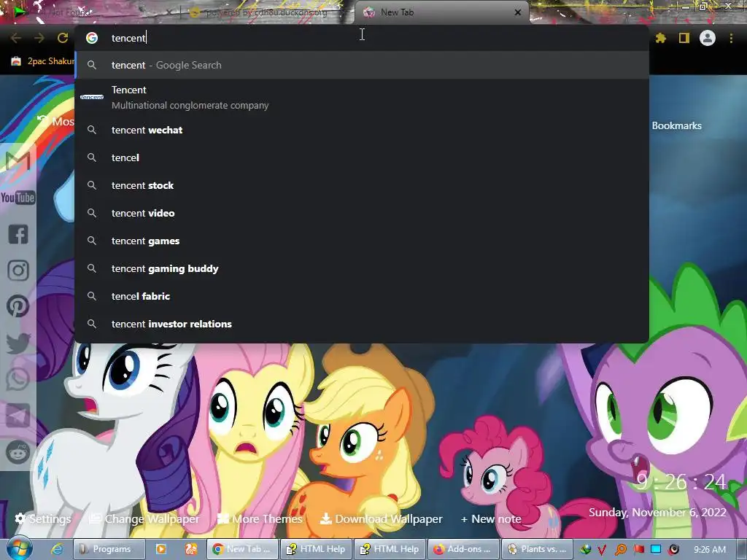
Task: Select the 'tencel fabric' suggestion
Action: click(x=362, y=296)
